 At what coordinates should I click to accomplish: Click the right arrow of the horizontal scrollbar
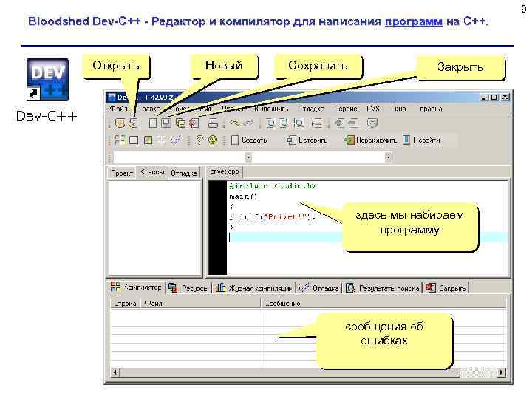(x=501, y=372)
